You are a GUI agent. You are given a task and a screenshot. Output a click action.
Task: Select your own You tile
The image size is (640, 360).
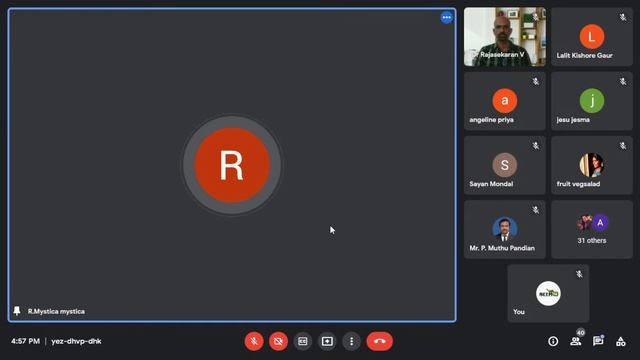click(548, 293)
